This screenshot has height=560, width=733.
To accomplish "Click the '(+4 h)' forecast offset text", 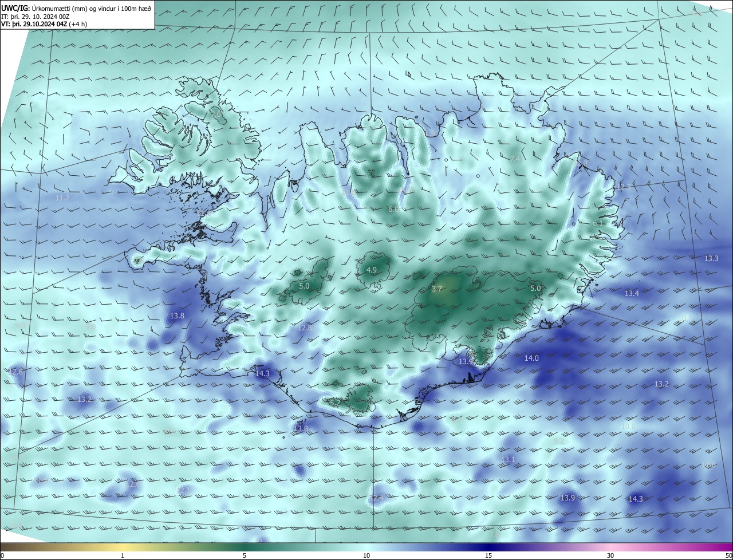I will [78, 24].
